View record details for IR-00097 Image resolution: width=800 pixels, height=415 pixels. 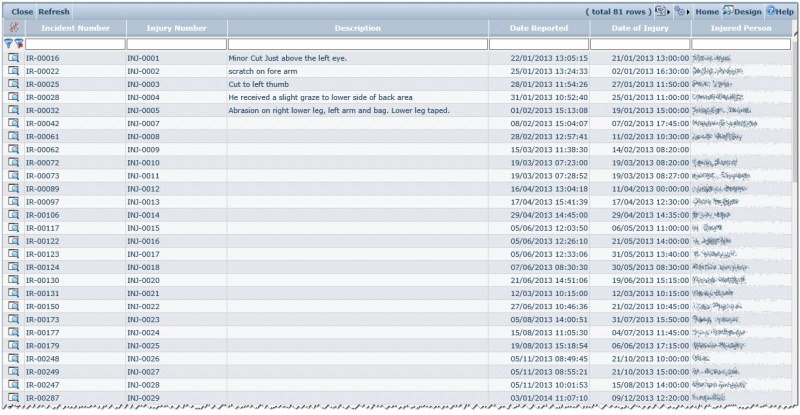click(x=13, y=202)
